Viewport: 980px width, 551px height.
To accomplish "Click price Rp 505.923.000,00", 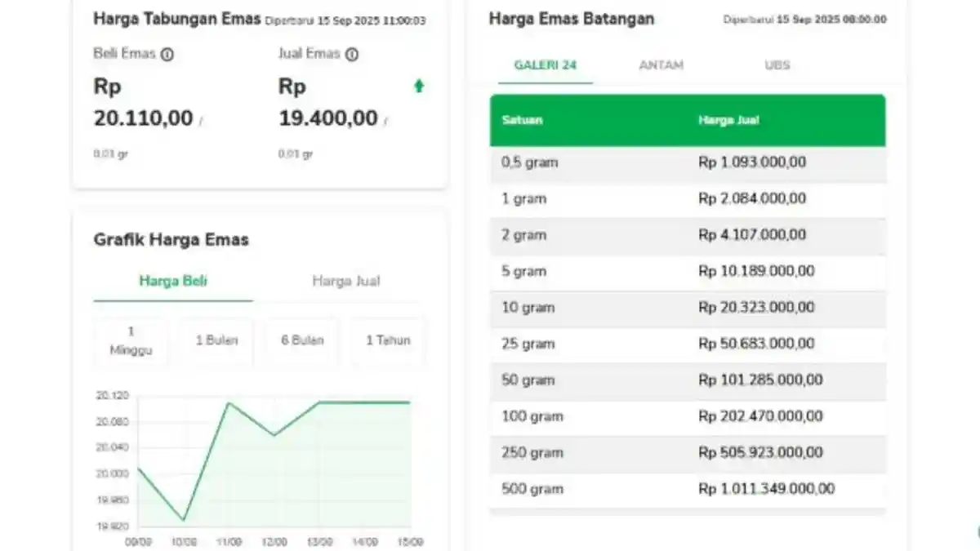I will pyautogui.click(x=760, y=452).
